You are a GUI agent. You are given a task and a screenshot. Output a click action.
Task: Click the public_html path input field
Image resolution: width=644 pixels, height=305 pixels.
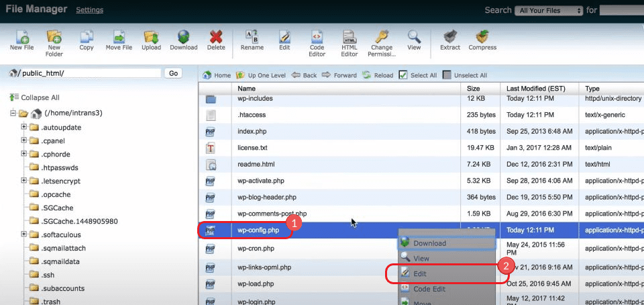tap(91, 73)
